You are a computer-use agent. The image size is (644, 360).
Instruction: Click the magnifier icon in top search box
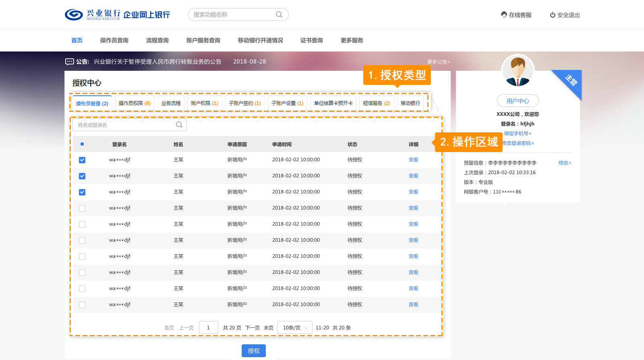click(x=279, y=14)
